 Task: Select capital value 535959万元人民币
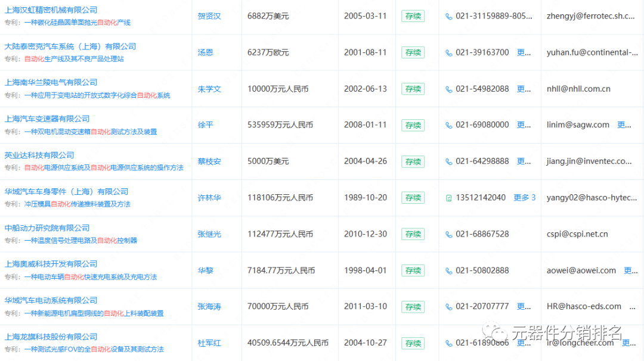click(x=280, y=125)
